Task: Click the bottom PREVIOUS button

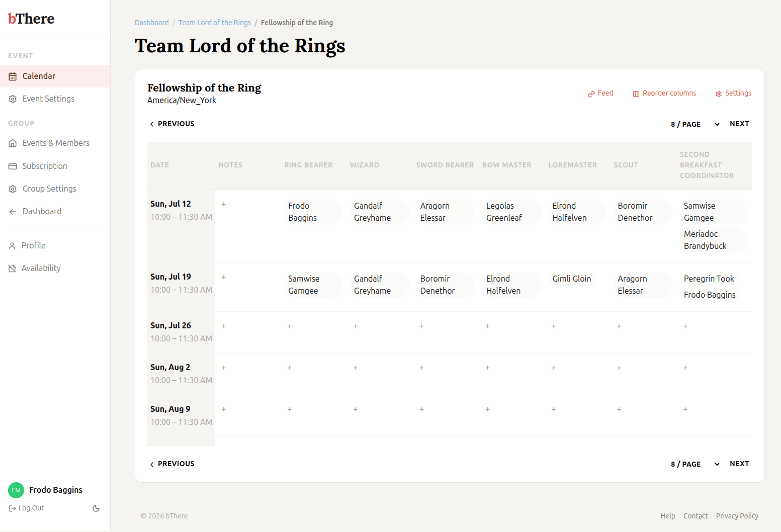Action: (172, 464)
